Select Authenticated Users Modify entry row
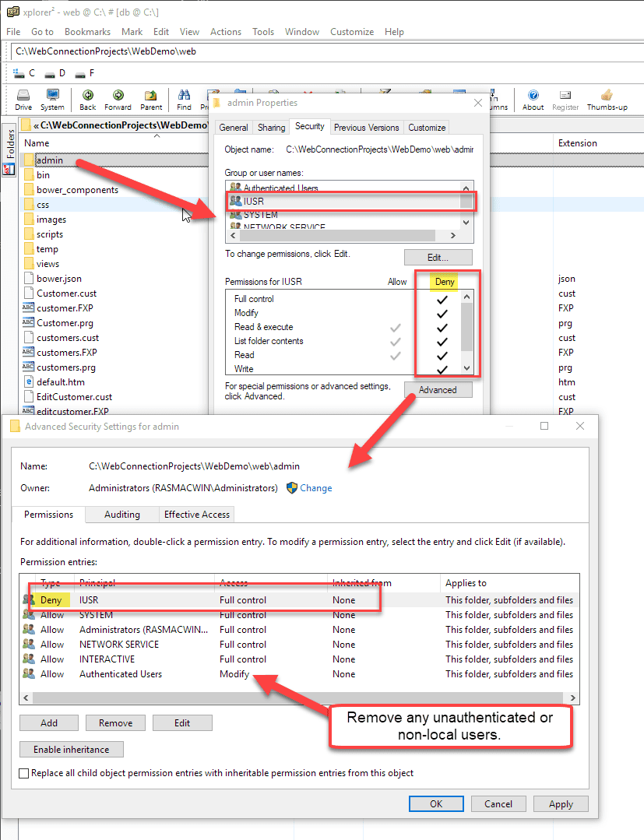The height and width of the screenshot is (840, 644). click(x=300, y=674)
